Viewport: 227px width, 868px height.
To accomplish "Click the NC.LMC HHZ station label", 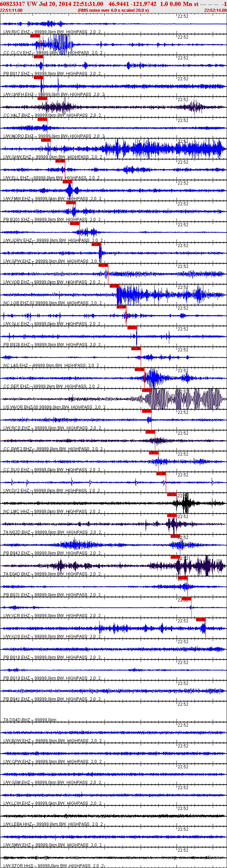I will pyautogui.click(x=17, y=511).
